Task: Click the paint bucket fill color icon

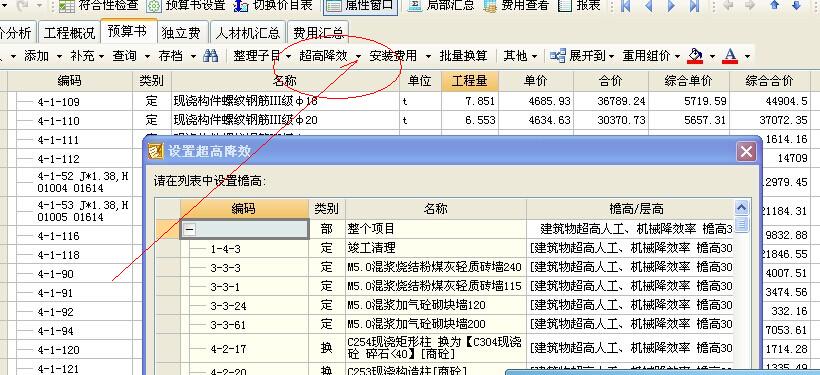Action: (x=695, y=55)
